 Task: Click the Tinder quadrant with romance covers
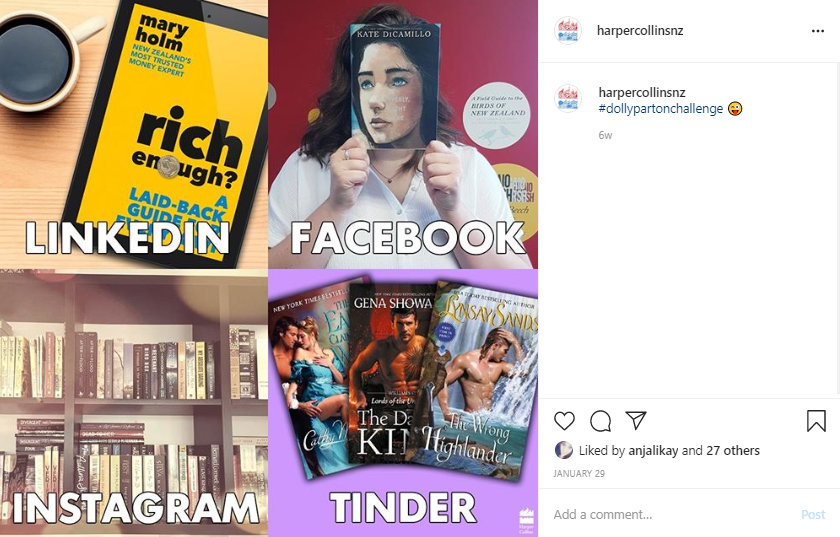(403, 402)
